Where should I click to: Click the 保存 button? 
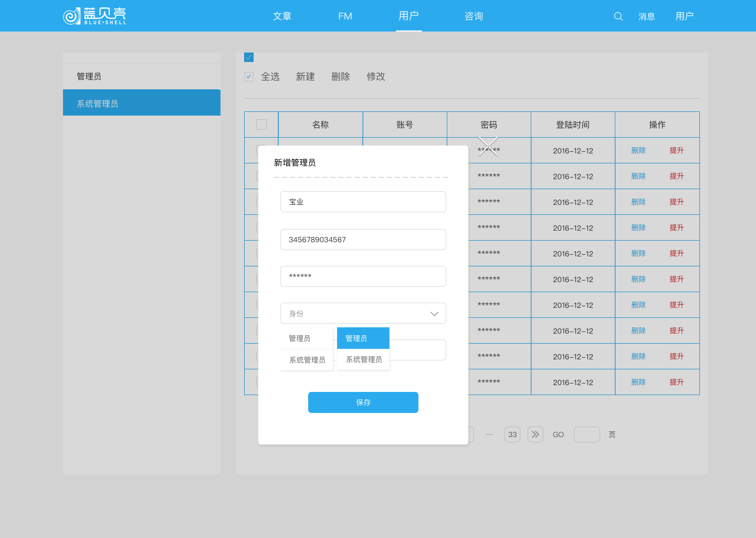[363, 402]
